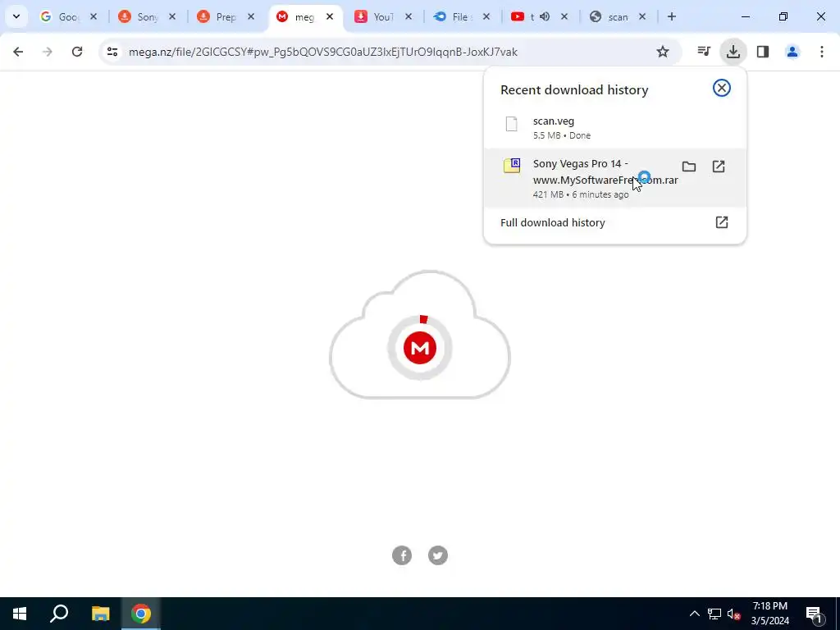Close the mega tab
The width and height of the screenshot is (840, 630).
click(330, 16)
